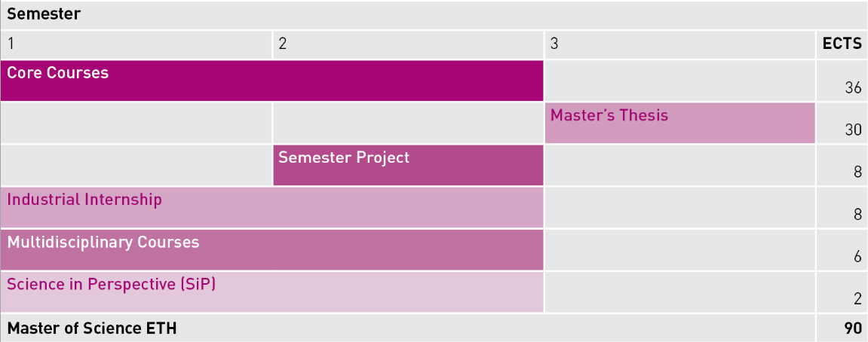Click the 6 ECTS value
Screen dimensions: 868x342
tap(857, 257)
